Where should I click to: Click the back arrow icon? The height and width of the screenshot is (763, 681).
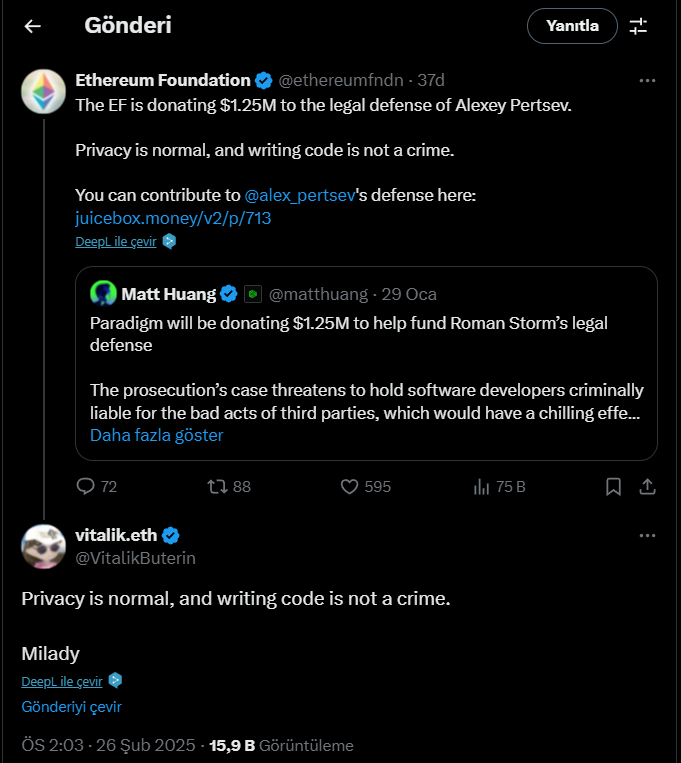[33, 26]
